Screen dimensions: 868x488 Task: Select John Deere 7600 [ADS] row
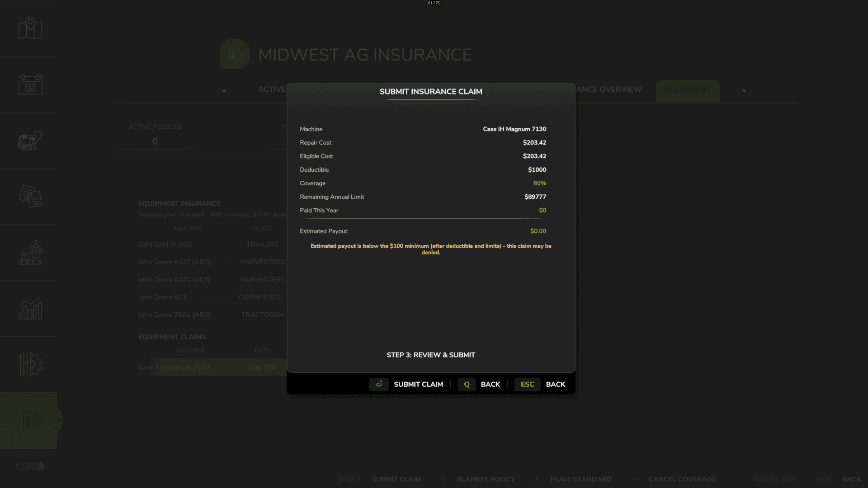(212, 314)
